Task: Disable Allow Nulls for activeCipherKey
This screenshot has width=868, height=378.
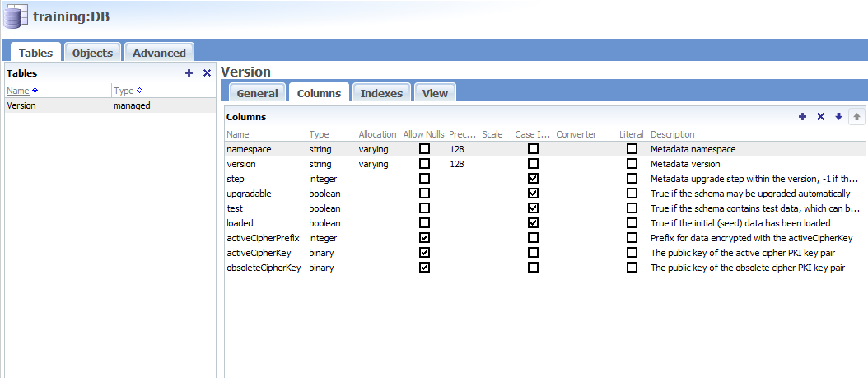Action: [425, 253]
